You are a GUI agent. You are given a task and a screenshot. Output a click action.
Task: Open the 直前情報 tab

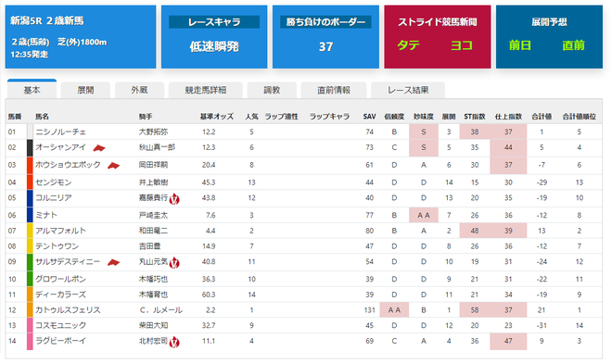click(334, 90)
